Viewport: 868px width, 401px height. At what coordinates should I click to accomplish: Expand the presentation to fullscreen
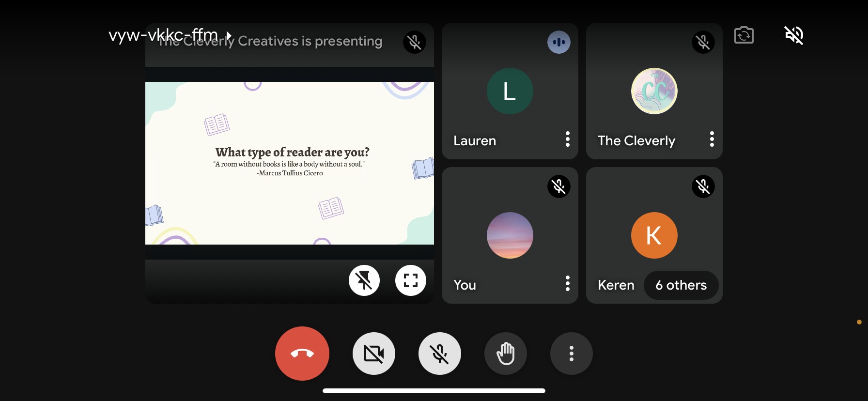(411, 280)
